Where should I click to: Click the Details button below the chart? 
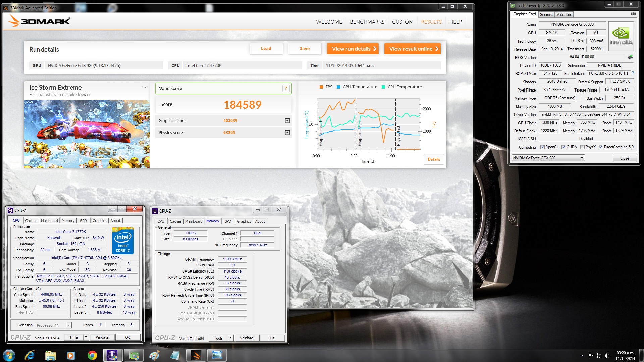click(x=434, y=159)
